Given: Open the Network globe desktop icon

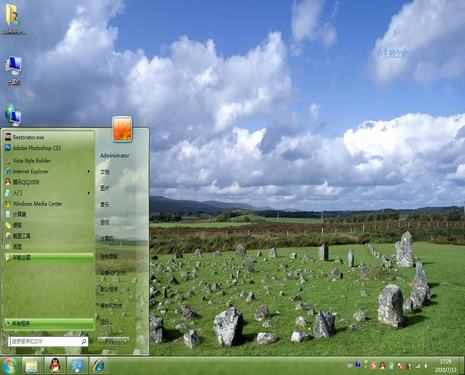Looking at the screenshot, I should tap(13, 115).
